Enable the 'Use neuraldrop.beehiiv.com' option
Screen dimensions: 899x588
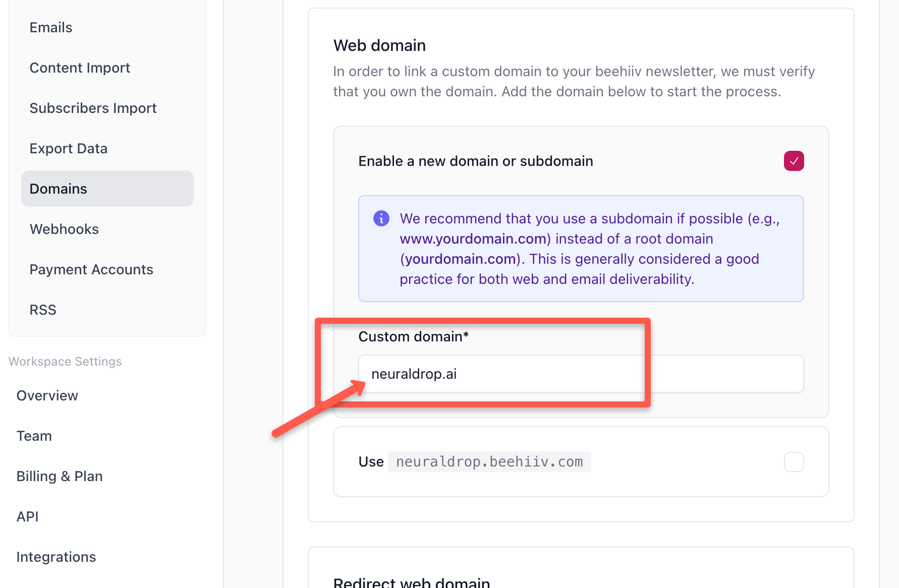point(794,461)
